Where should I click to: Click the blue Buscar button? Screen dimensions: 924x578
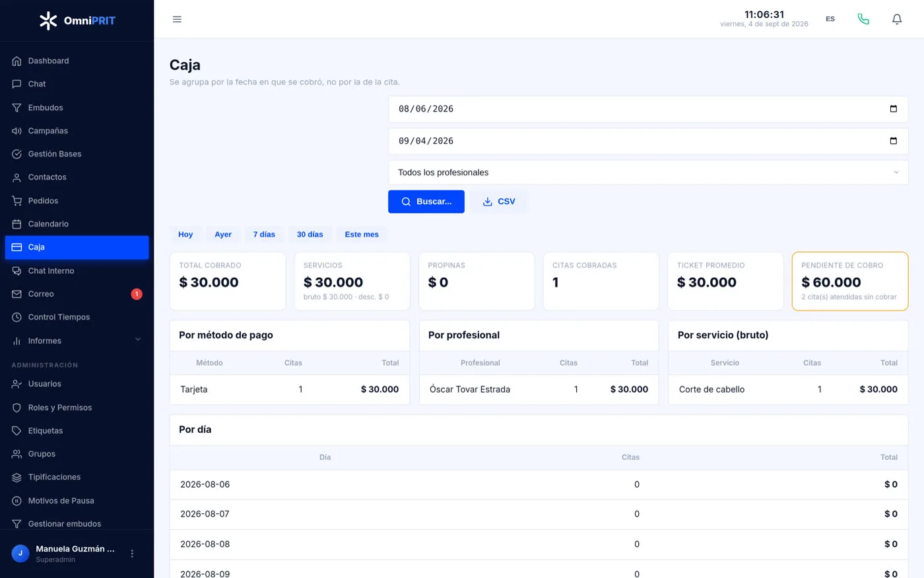pos(426,201)
